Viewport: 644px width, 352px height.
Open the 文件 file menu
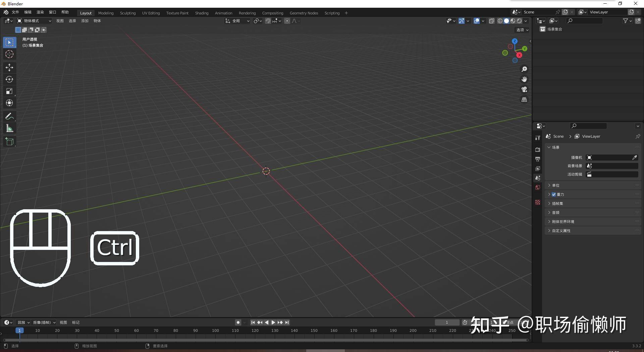15,12
